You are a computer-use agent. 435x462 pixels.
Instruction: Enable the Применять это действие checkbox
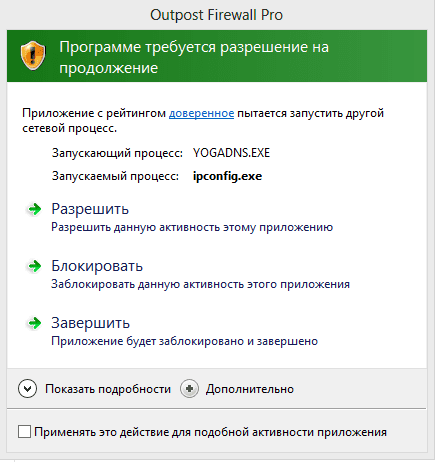24,431
